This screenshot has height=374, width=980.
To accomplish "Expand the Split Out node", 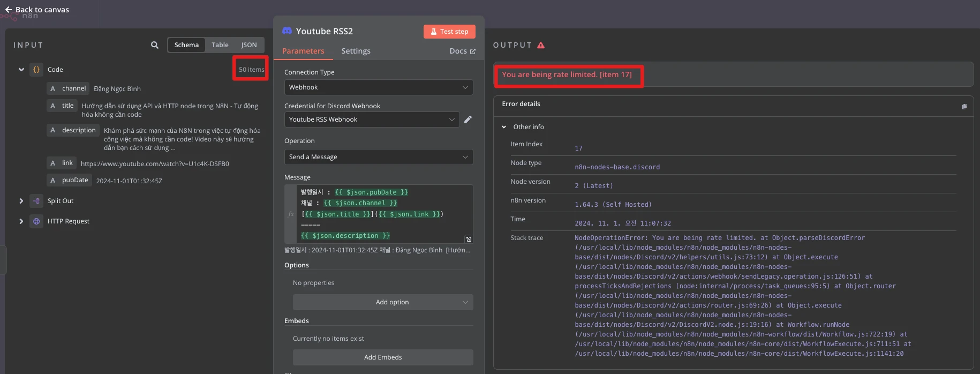I will pyautogui.click(x=21, y=201).
